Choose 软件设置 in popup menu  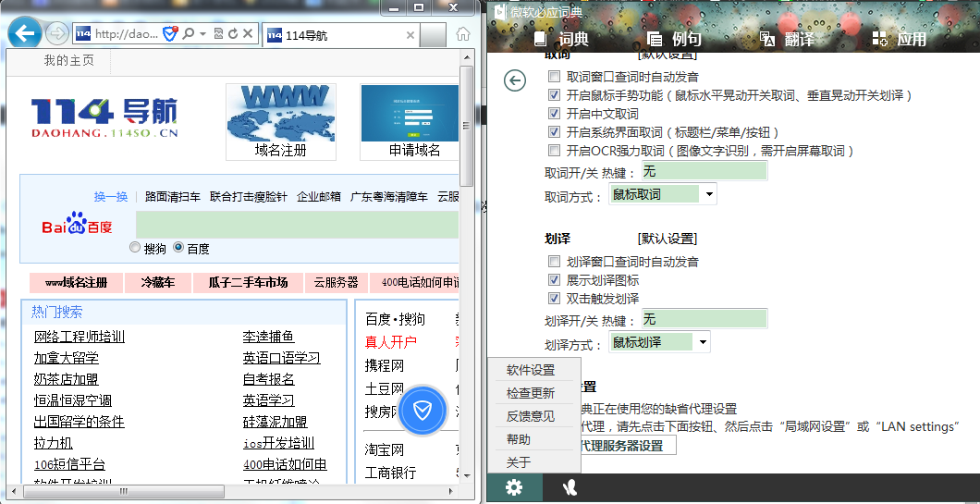tap(531, 370)
